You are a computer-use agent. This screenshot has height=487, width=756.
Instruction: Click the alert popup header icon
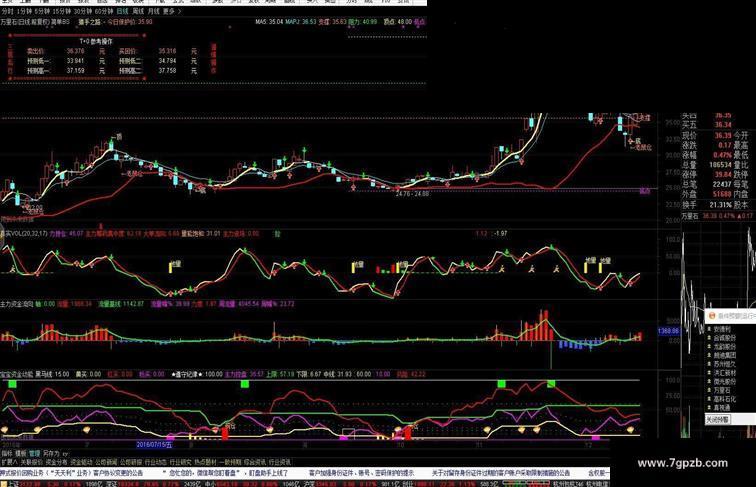[x=711, y=316]
